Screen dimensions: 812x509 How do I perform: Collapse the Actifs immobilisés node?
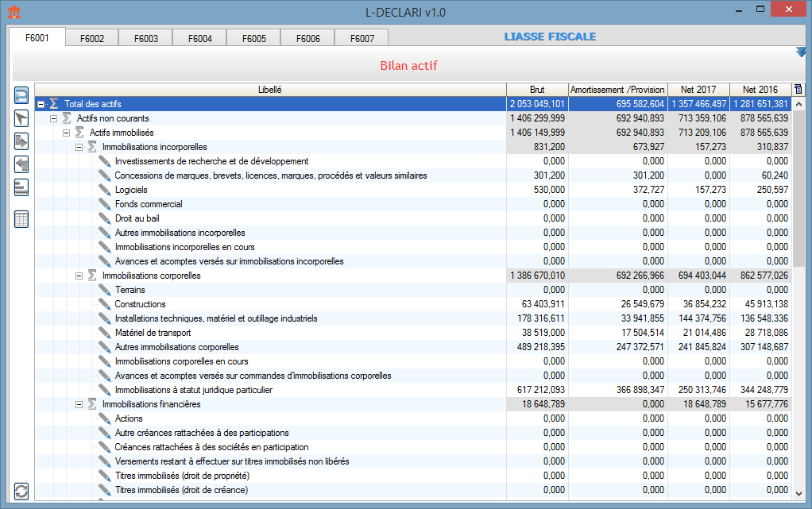coord(66,133)
